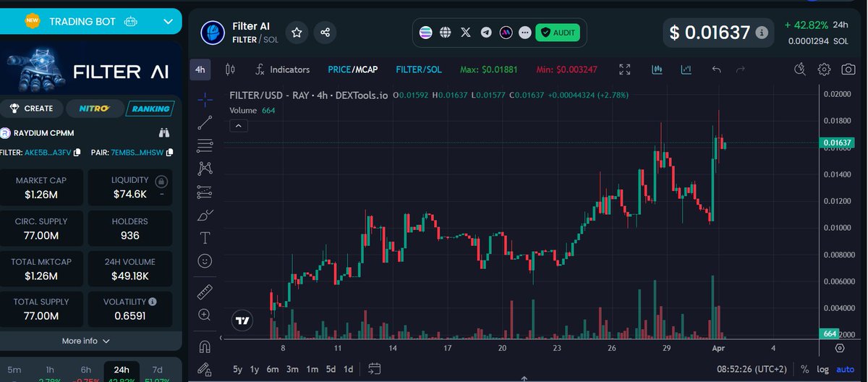868x382 pixels.
Task: Toggle magnet mode for drawings
Action: 205,346
